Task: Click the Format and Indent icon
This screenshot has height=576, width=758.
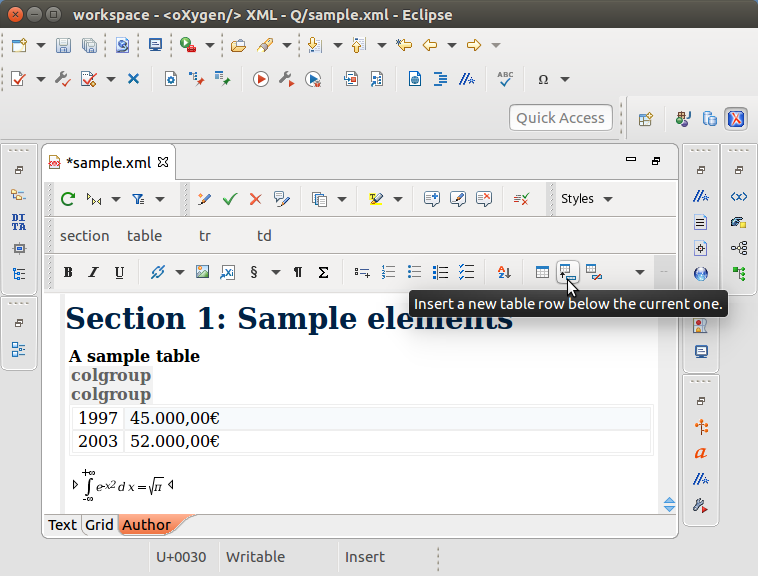Action: (440, 79)
